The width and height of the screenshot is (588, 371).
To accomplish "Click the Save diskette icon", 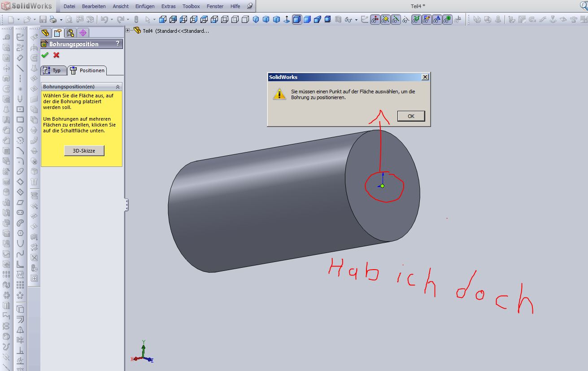I will (x=43, y=20).
